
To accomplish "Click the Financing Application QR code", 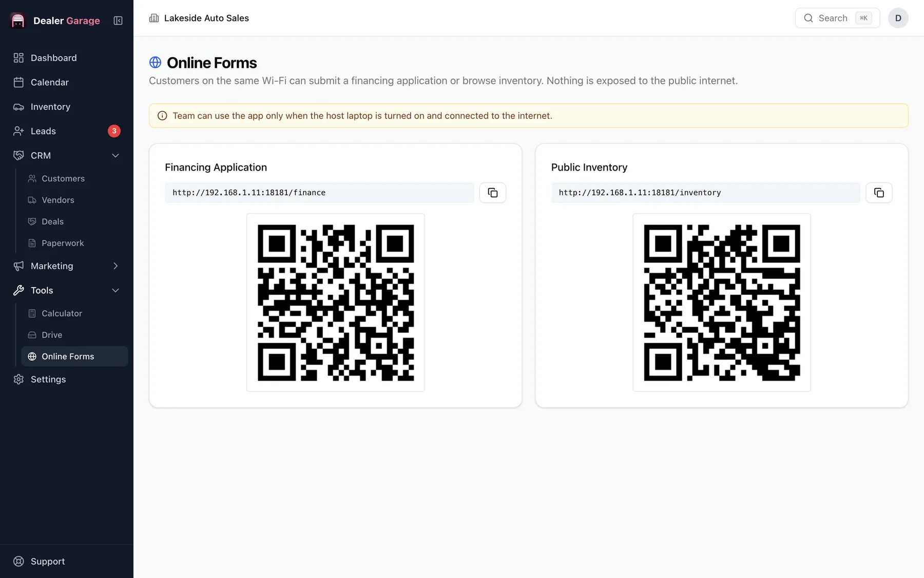I will point(336,303).
